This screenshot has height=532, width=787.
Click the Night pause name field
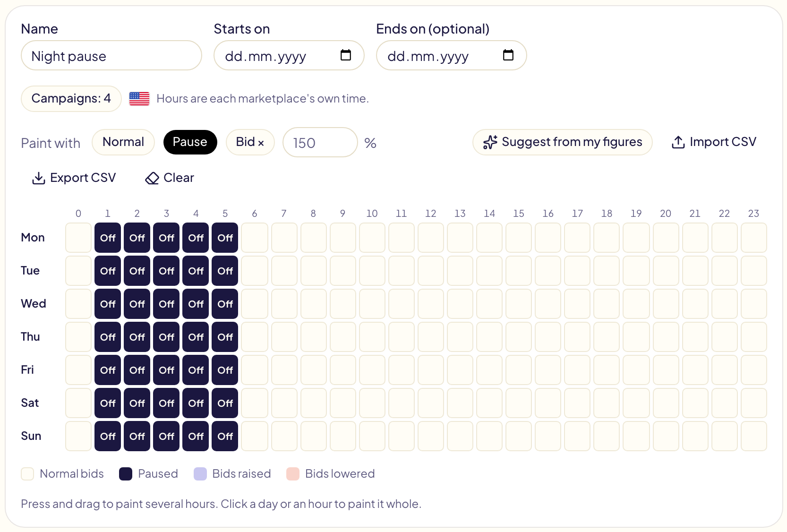tap(111, 55)
